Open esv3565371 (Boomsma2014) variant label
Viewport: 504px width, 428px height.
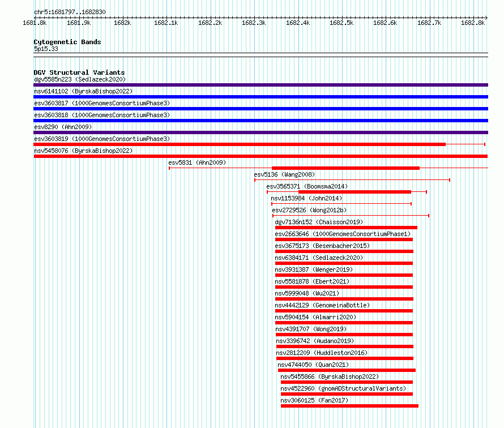[307, 186]
